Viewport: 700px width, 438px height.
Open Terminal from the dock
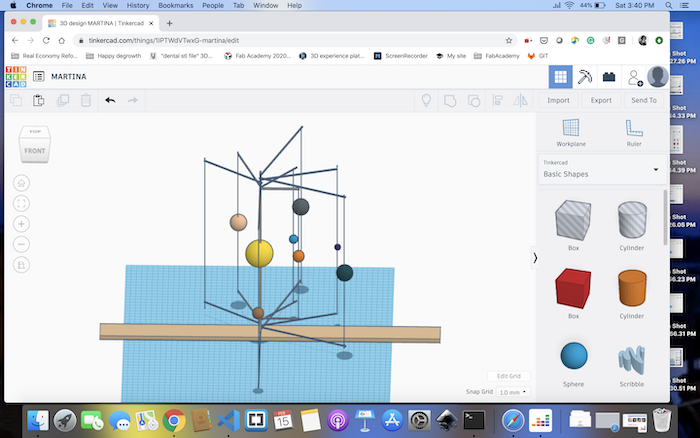point(474,420)
